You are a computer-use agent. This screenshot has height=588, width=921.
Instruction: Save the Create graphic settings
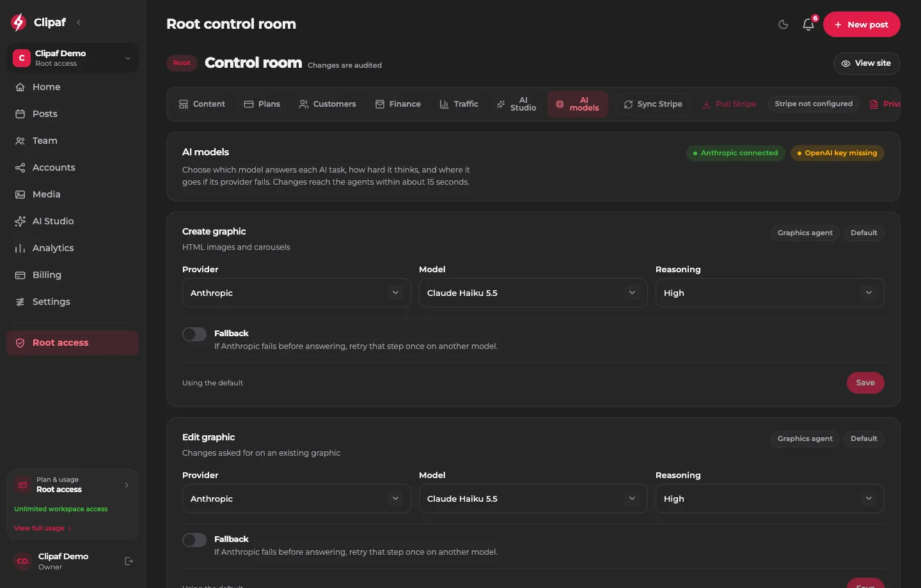click(x=865, y=383)
